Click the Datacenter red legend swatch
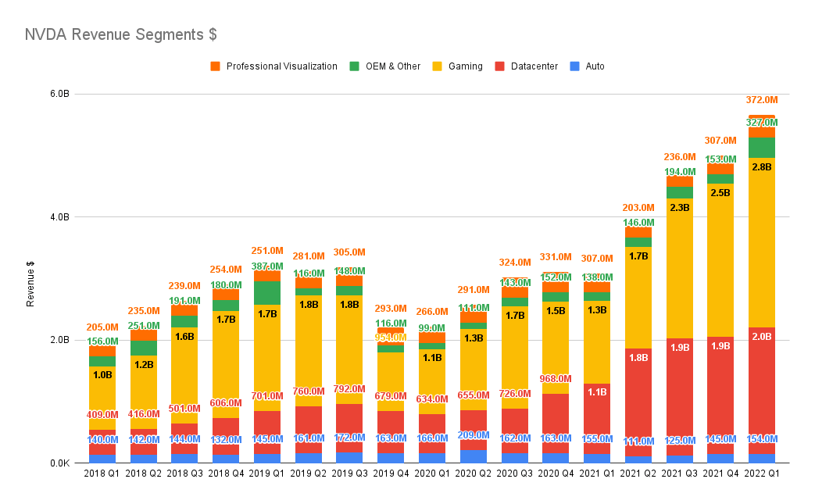 coord(500,66)
